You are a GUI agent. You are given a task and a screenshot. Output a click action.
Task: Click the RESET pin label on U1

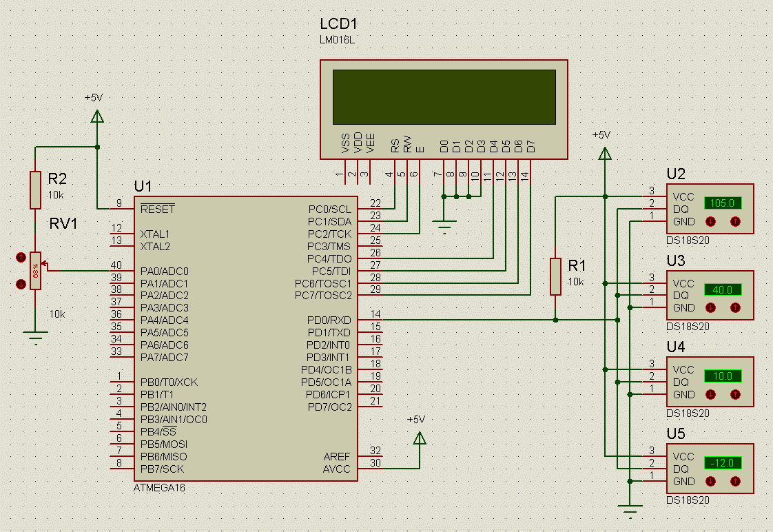157,209
